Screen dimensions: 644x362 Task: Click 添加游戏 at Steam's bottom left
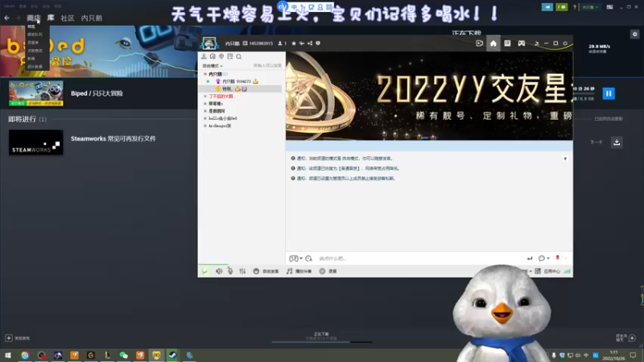tap(17, 338)
